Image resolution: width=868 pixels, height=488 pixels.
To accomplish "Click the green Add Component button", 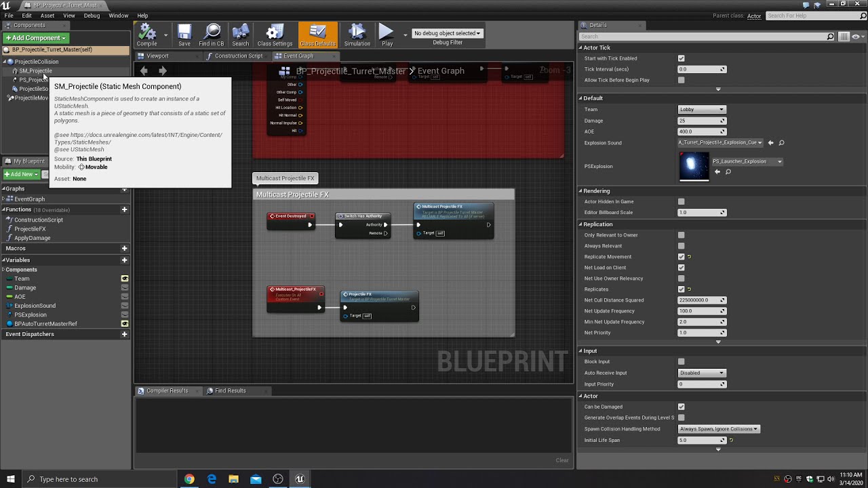I will pos(35,38).
